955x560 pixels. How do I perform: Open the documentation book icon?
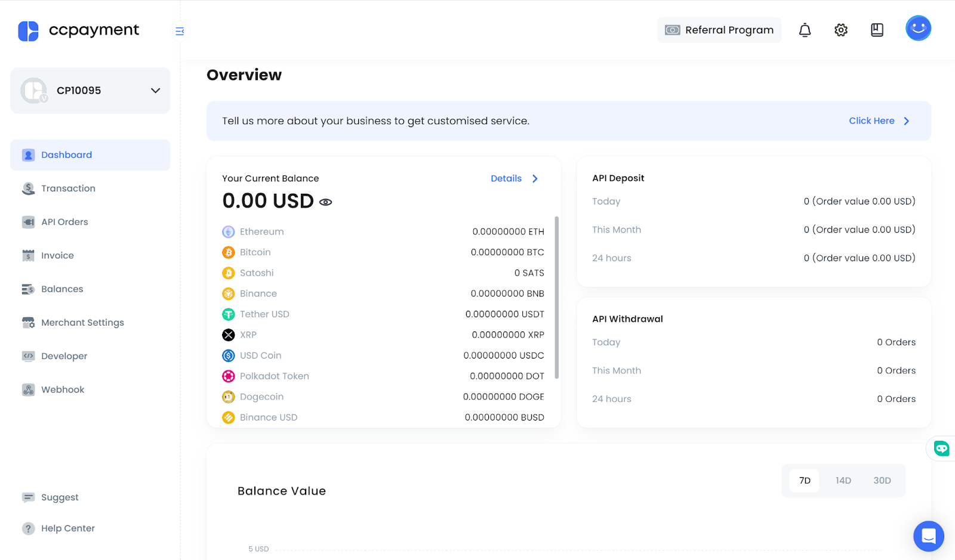[877, 30]
